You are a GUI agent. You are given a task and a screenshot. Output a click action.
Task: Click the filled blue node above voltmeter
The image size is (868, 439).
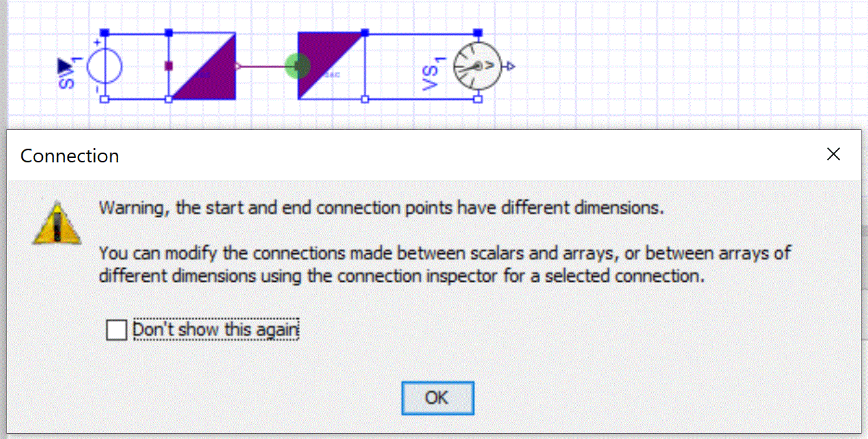coord(478,32)
